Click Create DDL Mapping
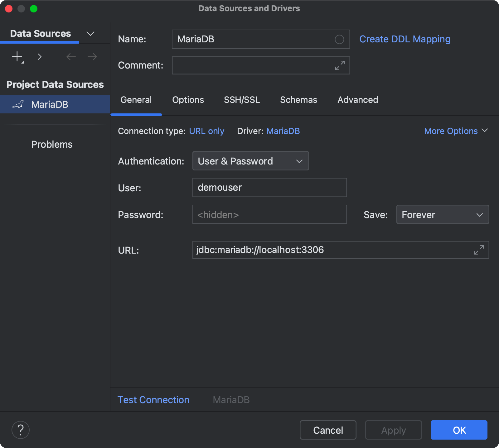The height and width of the screenshot is (448, 499). [405, 39]
